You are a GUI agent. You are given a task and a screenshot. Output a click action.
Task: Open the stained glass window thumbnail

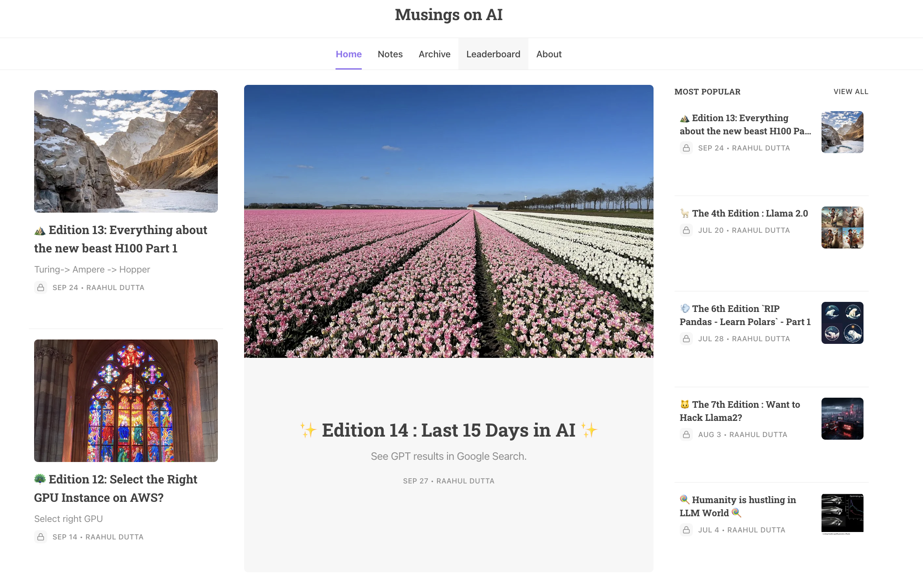126,401
